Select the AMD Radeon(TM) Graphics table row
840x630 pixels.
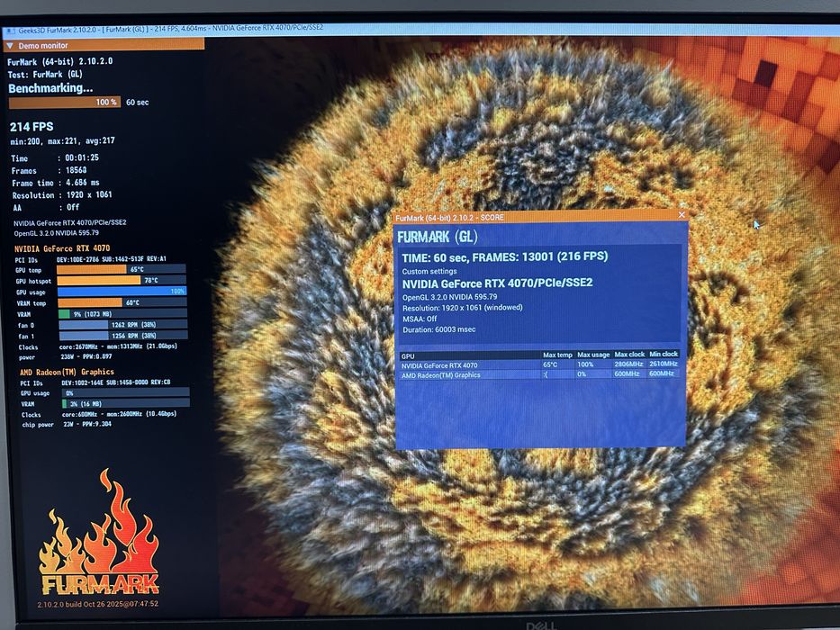click(x=539, y=373)
